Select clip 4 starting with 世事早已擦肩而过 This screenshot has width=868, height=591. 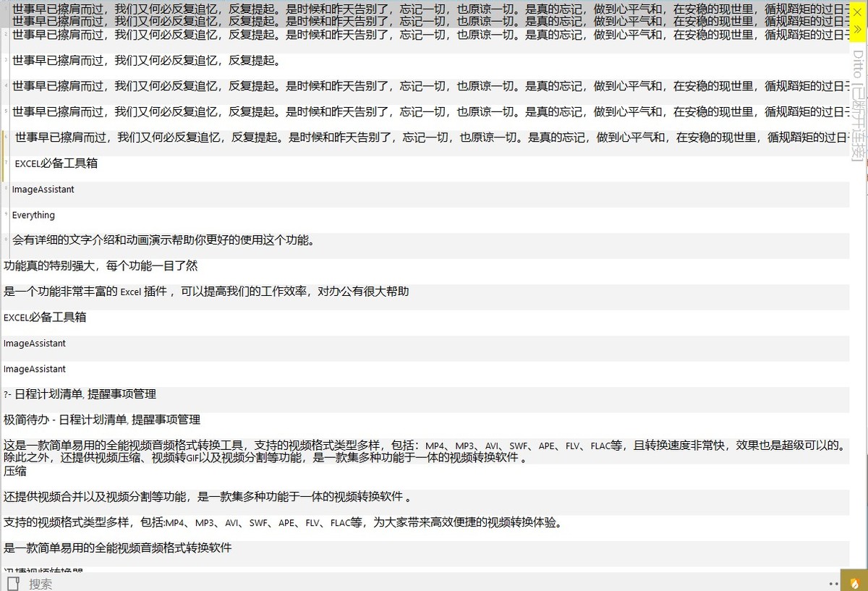pyautogui.click(x=425, y=91)
